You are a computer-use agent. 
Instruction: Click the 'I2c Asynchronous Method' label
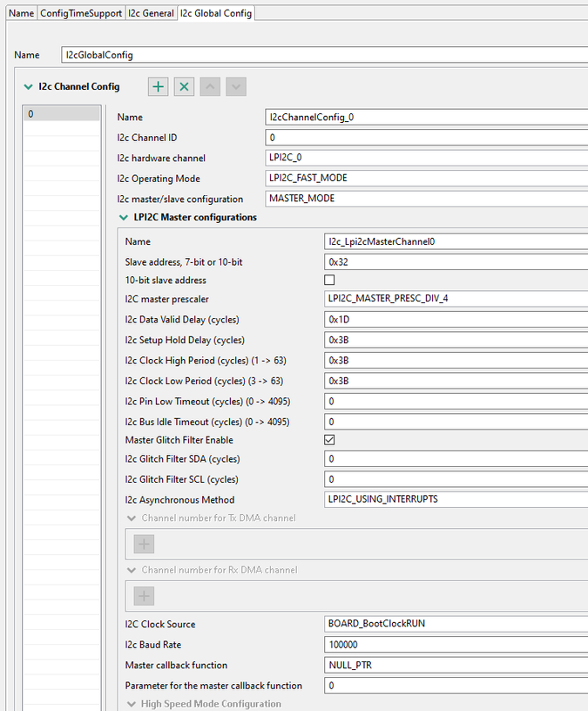pos(179,499)
